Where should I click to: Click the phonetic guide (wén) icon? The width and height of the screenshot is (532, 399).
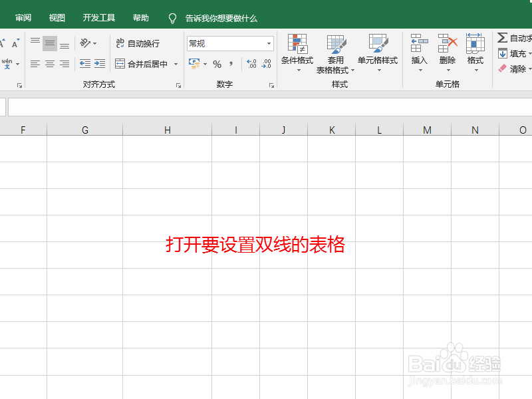[7, 64]
